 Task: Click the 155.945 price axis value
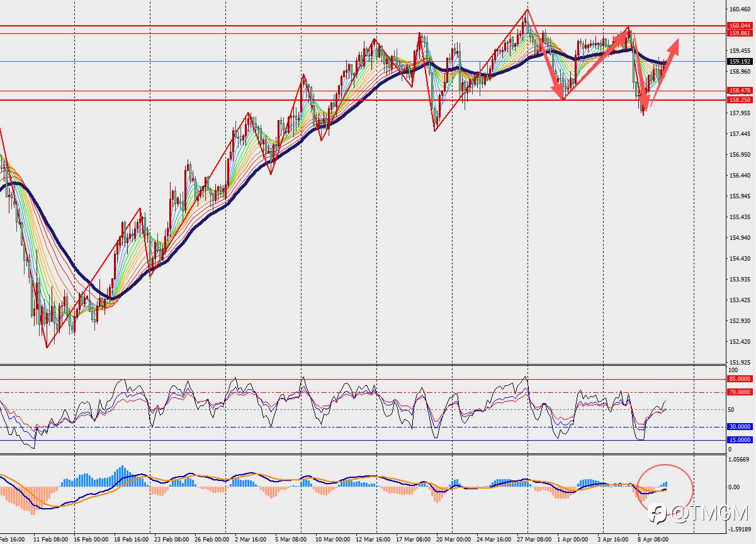tap(740, 196)
